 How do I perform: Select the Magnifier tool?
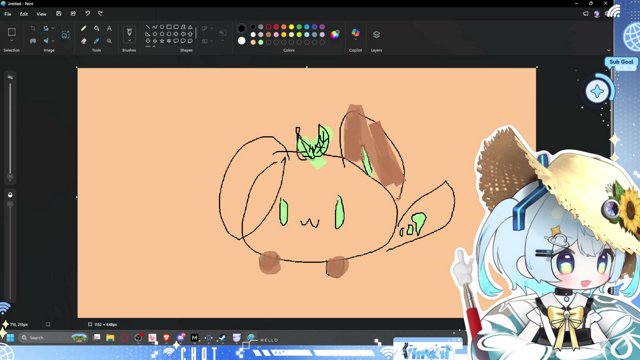tap(109, 41)
